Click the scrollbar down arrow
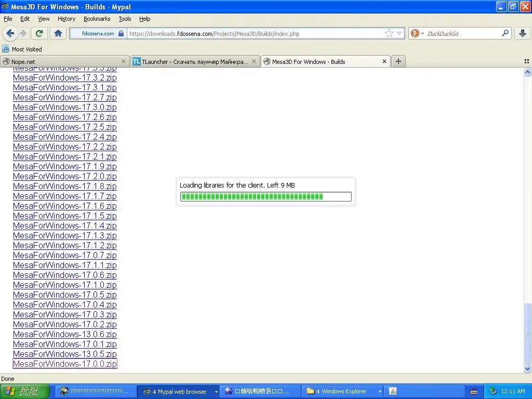532x399 pixels. (x=527, y=368)
